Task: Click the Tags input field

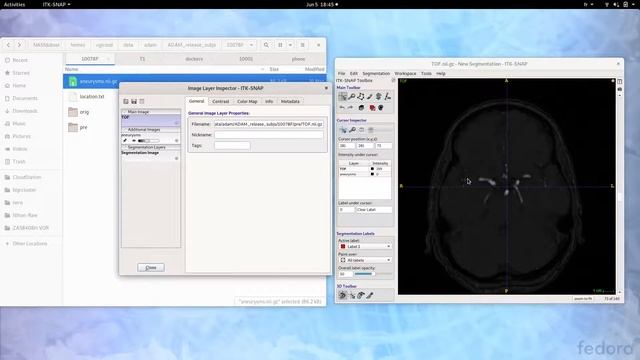Action: pos(232,145)
